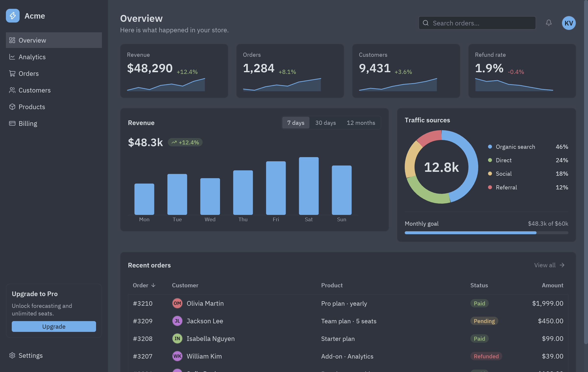The image size is (588, 372).
Task: Switch the revenue chart to 30 days
Action: coord(325,123)
